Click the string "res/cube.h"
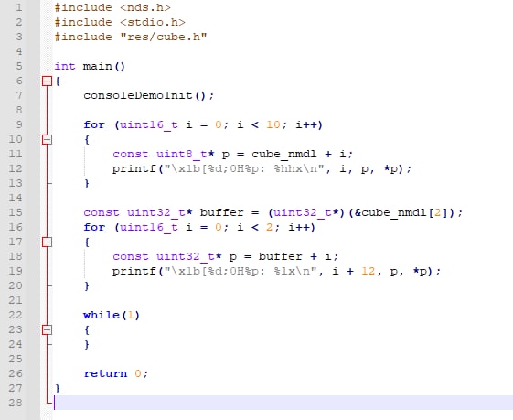 tap(164, 37)
